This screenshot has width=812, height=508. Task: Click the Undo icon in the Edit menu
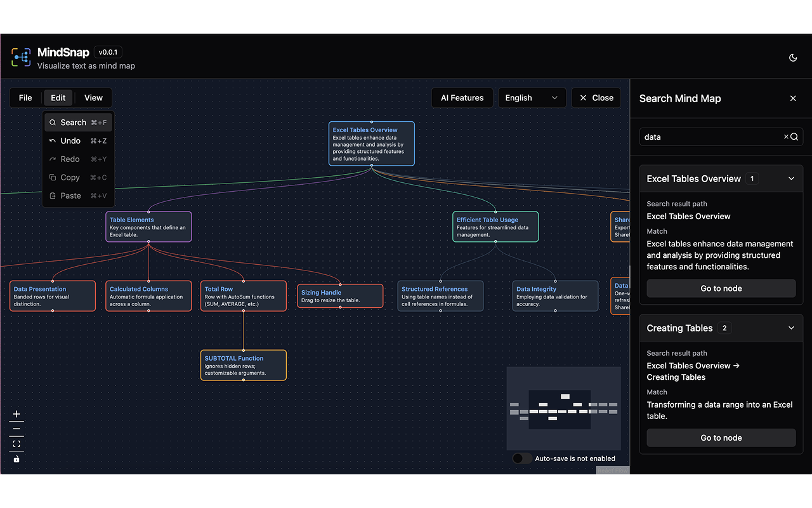click(x=53, y=140)
